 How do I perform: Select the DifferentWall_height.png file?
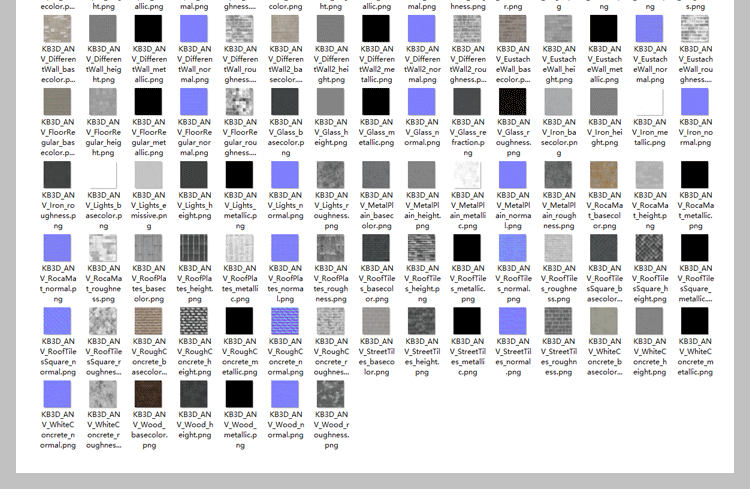point(103,29)
